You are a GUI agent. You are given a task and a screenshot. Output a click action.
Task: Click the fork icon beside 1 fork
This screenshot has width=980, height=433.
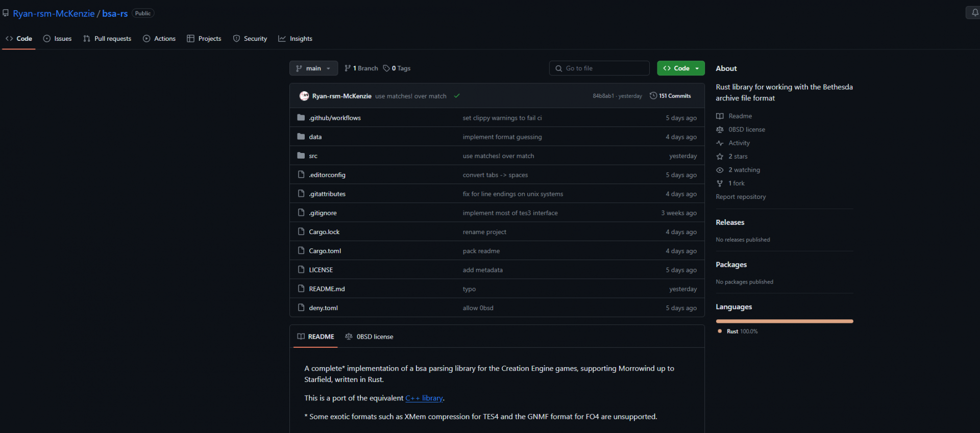pyautogui.click(x=720, y=184)
